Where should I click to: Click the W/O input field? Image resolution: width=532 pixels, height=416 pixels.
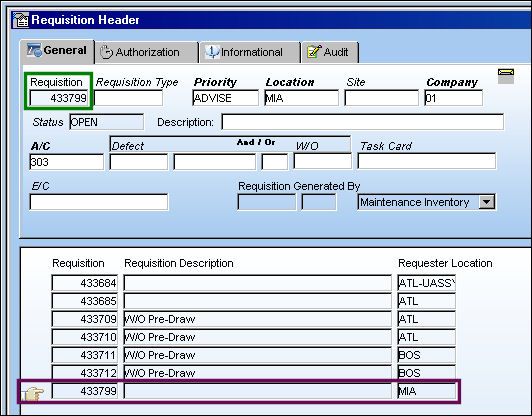pyautogui.click(x=322, y=161)
